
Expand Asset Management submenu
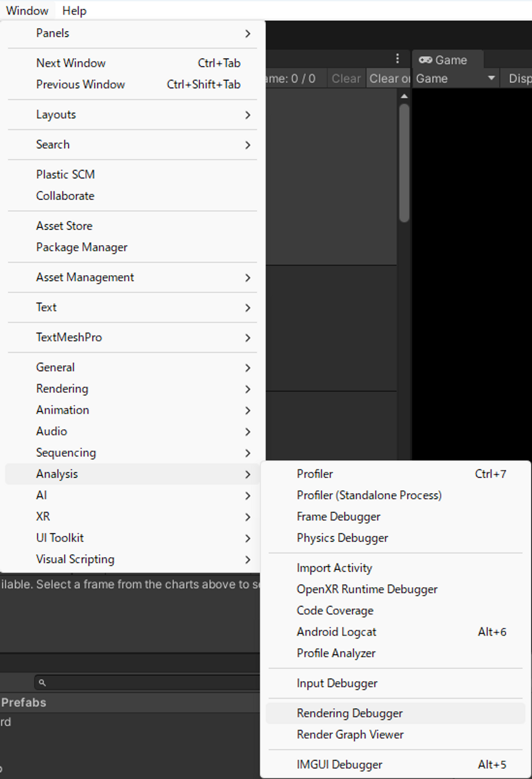[x=133, y=278]
